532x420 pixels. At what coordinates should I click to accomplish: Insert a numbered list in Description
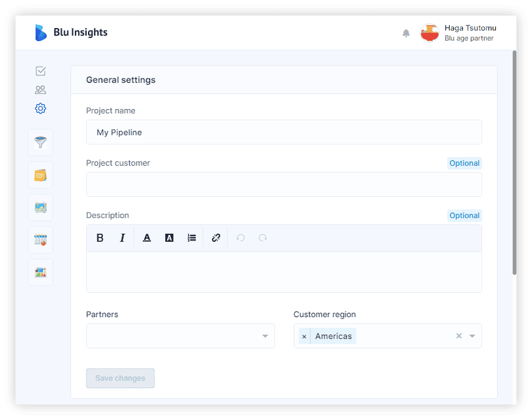[191, 238]
